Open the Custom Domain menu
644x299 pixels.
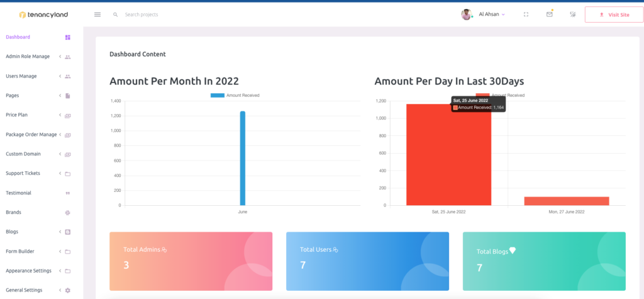pos(23,154)
